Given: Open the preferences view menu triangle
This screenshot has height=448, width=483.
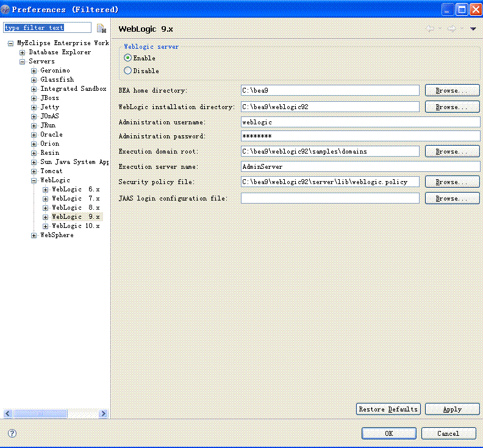Looking at the screenshot, I should 473,29.
